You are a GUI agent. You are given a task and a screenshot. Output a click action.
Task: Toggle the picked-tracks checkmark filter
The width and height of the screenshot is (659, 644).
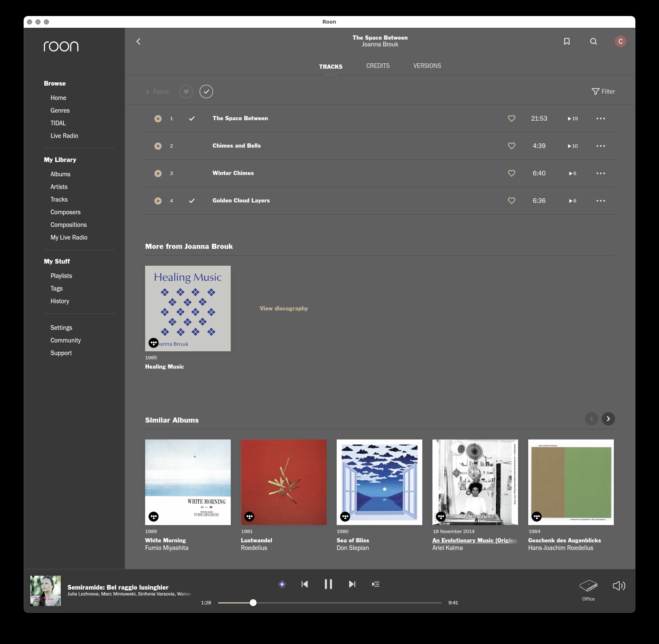click(x=206, y=92)
